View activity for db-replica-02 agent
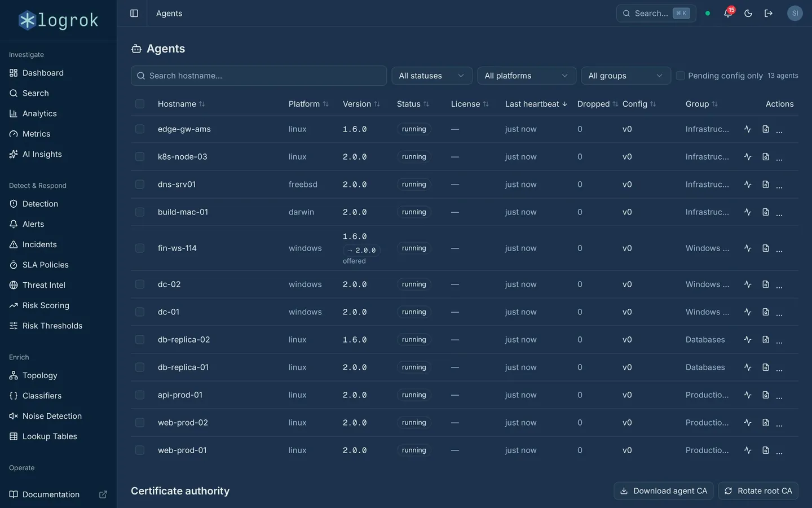 click(748, 340)
